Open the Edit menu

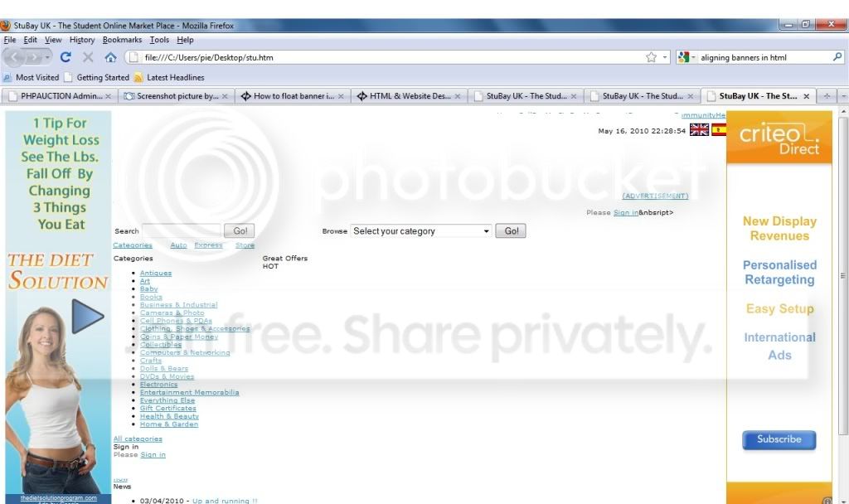coord(31,40)
